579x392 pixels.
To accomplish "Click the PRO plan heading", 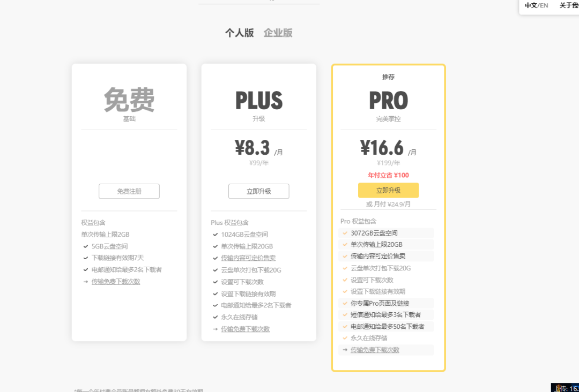I will 389,100.
